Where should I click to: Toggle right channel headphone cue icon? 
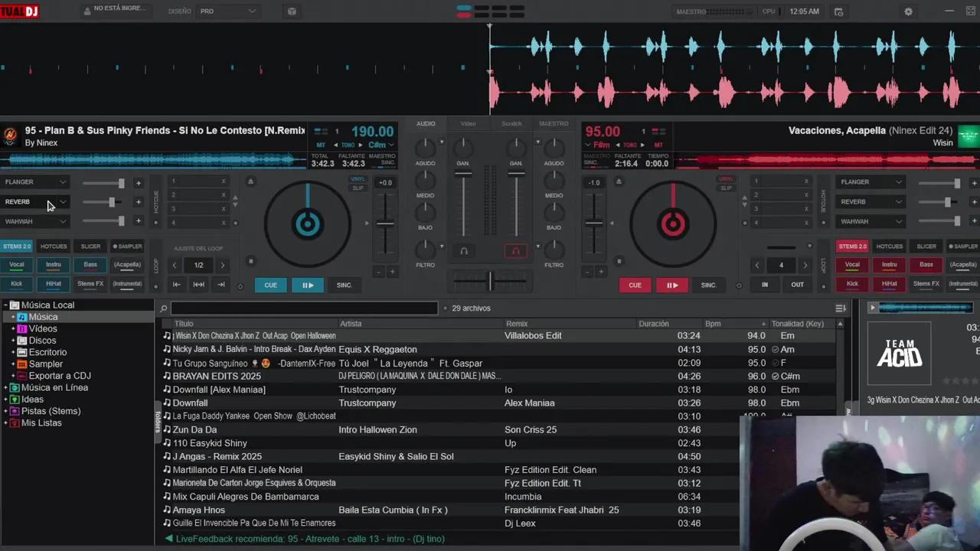515,251
